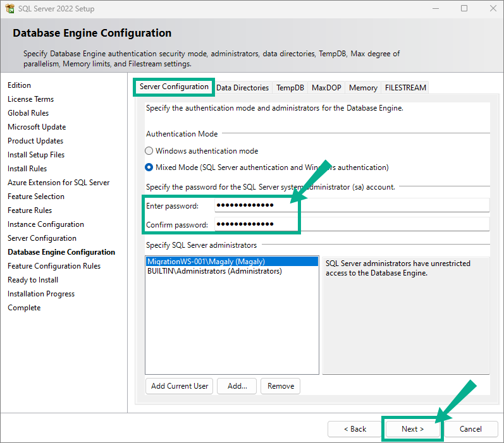The height and width of the screenshot is (443, 504).
Task: Click Install Setup Files step
Action: [x=36, y=155]
